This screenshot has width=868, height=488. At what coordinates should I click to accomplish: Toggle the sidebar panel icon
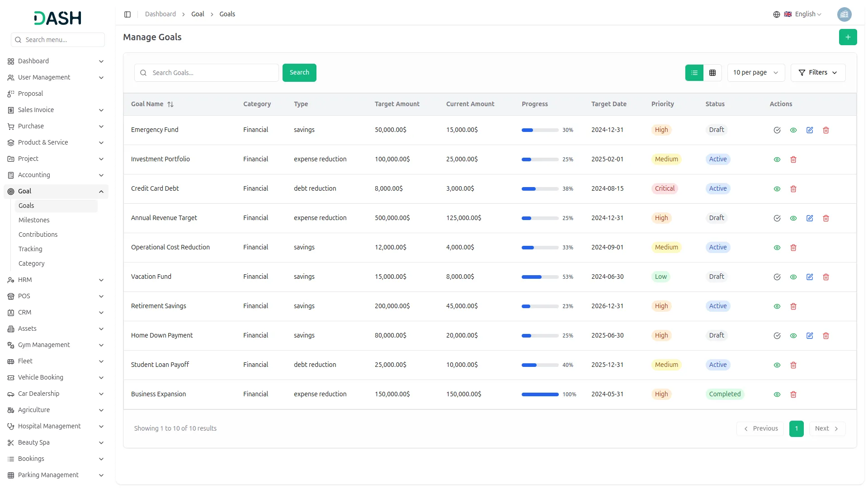pos(127,14)
